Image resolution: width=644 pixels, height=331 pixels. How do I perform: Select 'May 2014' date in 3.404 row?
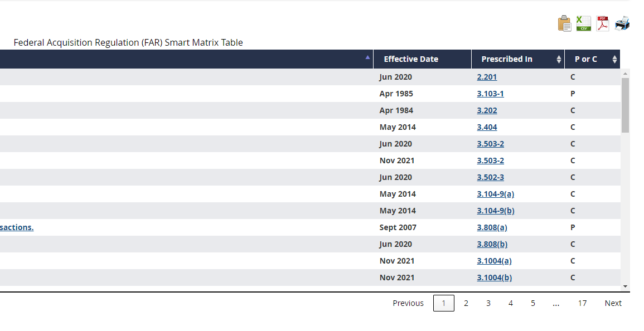click(x=398, y=127)
